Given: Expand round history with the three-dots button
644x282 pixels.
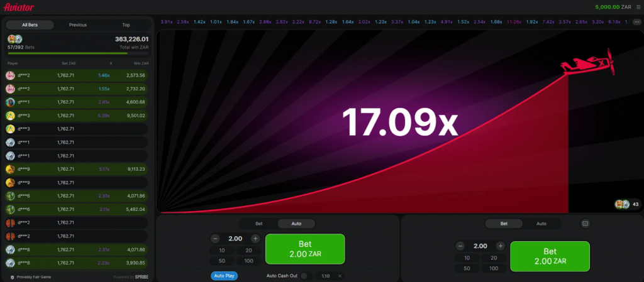Looking at the screenshot, I should click(x=637, y=21).
